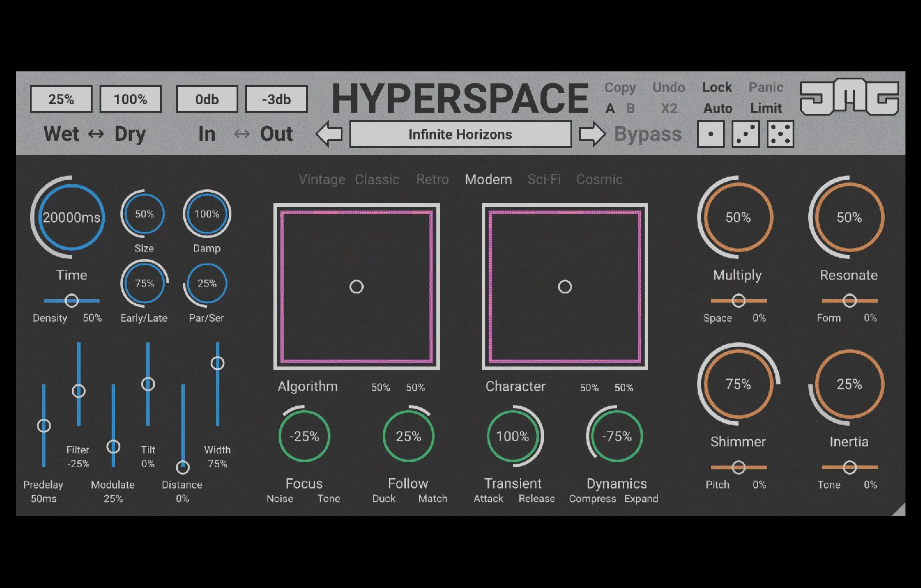Image resolution: width=921 pixels, height=588 pixels.
Task: Click the -3db output gain box
Action: point(276,100)
